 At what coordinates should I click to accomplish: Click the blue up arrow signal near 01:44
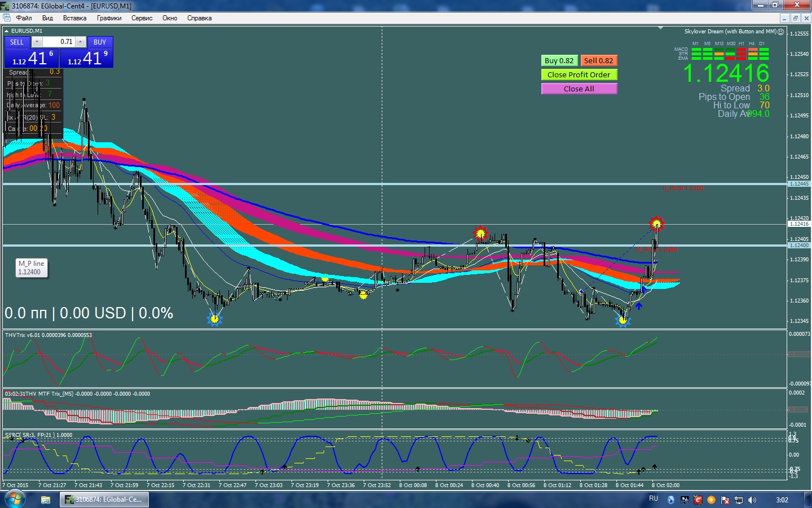click(x=639, y=306)
